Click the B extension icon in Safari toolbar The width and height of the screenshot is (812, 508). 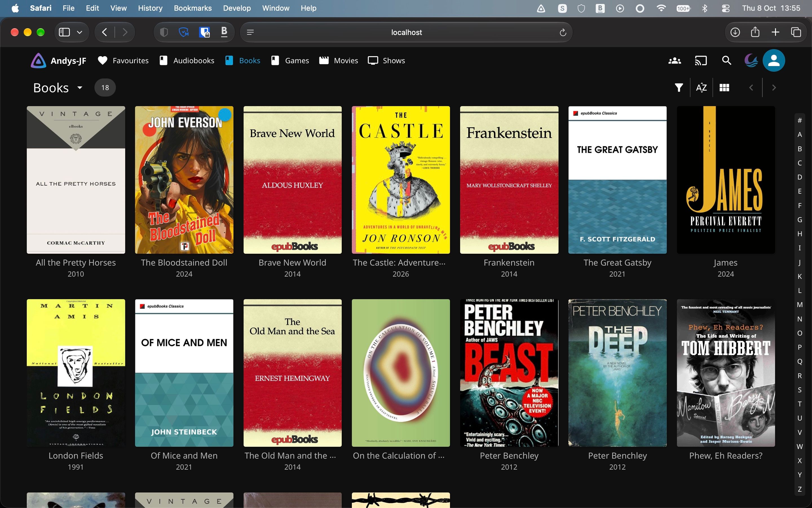(x=224, y=32)
